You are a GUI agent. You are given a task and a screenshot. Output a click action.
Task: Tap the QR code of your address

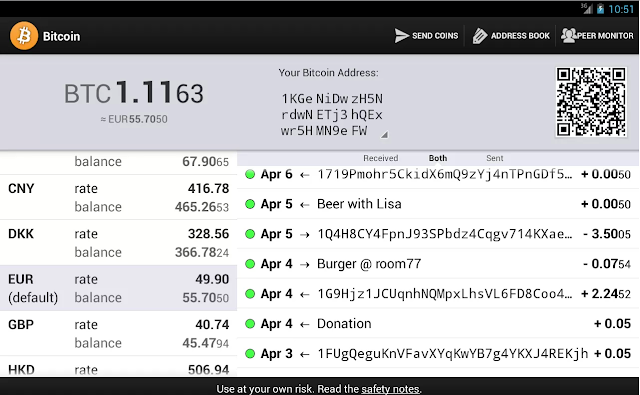click(591, 102)
